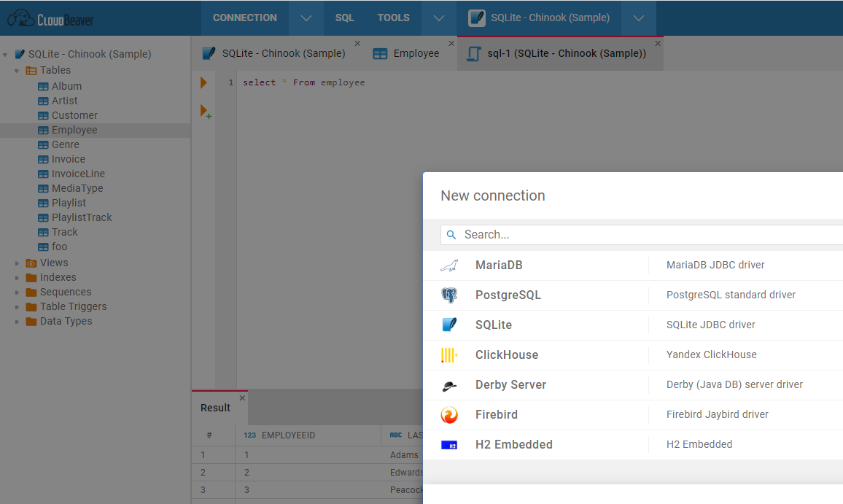
Task: Select the Result tab
Action: 214,408
